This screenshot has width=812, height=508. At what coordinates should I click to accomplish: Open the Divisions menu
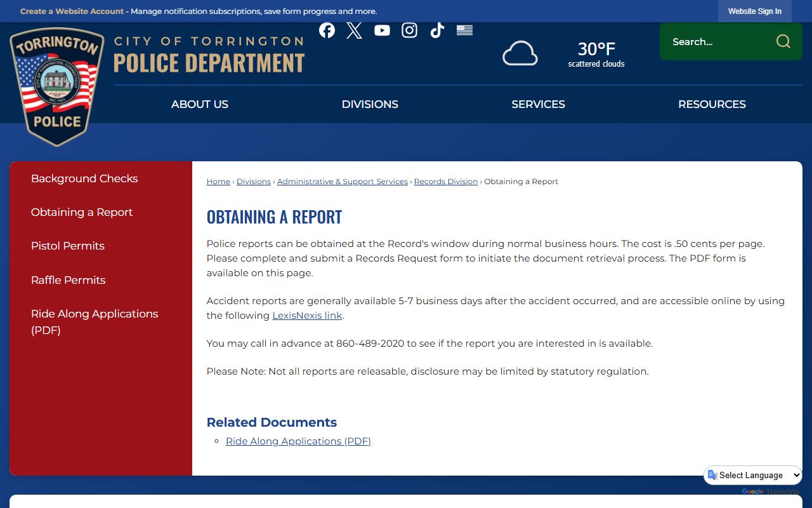point(370,104)
